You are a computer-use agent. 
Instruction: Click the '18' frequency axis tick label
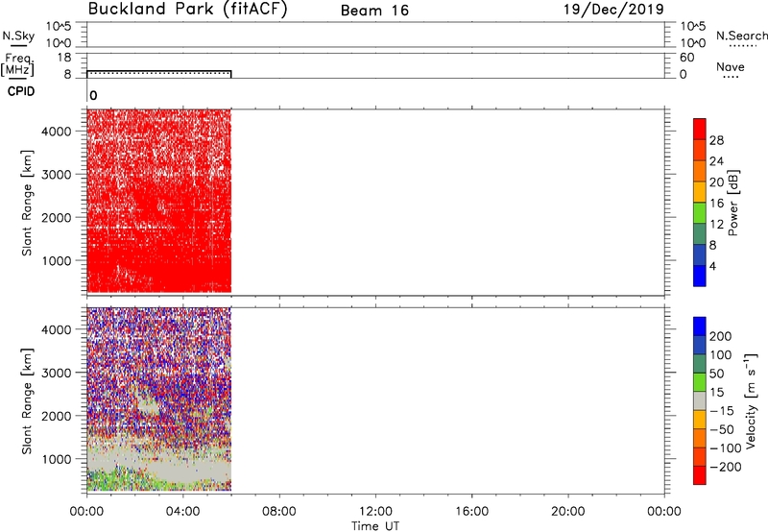pos(64,58)
